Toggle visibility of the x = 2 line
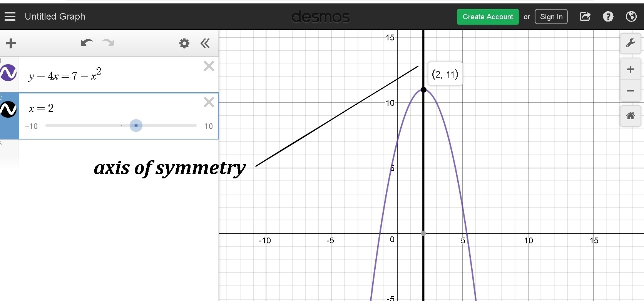 (9, 110)
